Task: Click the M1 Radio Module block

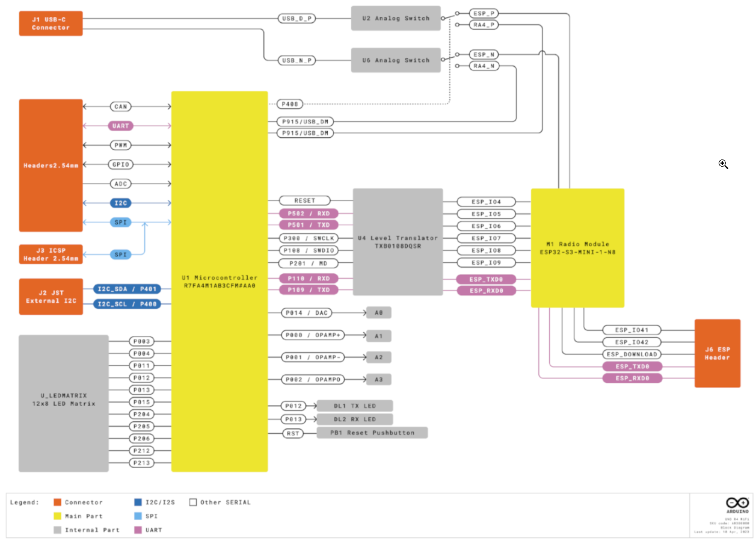Action: [x=577, y=248]
